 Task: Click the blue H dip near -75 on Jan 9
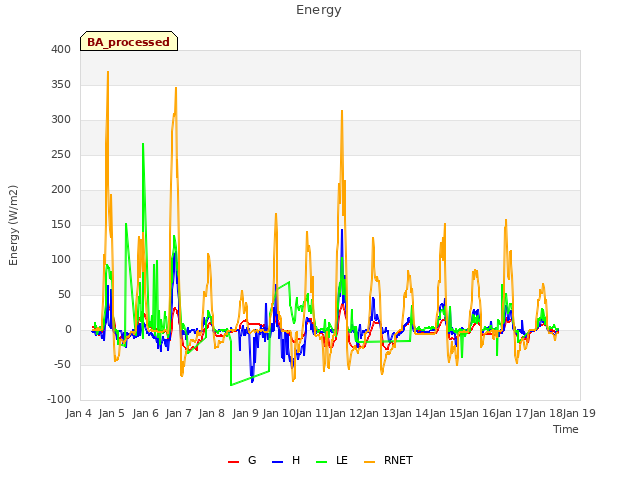(252, 382)
